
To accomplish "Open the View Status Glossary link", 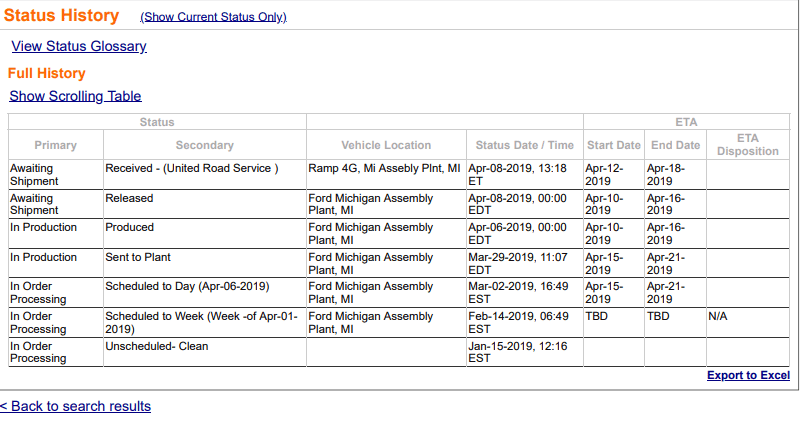I will 79,46.
